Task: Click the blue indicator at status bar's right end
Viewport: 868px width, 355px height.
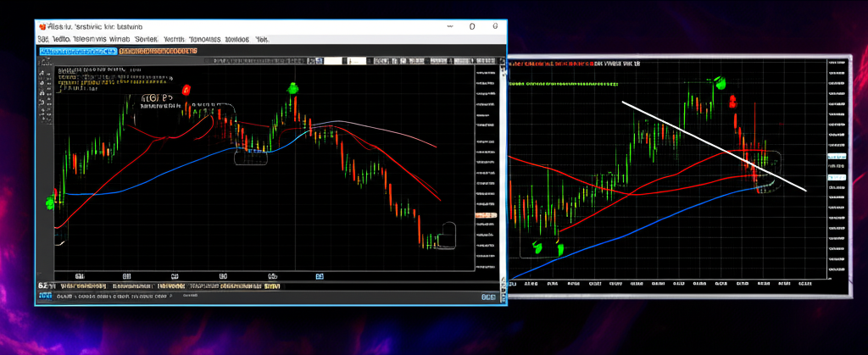Action: tap(489, 297)
